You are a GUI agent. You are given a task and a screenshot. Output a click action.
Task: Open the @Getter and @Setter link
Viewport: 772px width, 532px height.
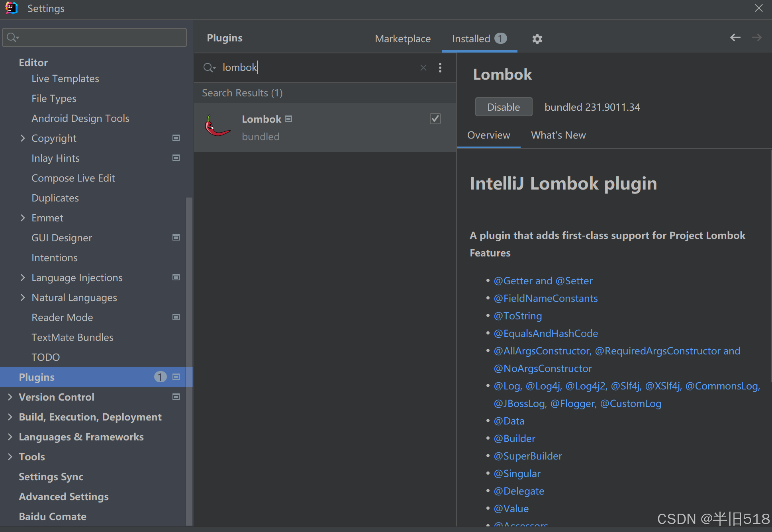click(x=543, y=281)
